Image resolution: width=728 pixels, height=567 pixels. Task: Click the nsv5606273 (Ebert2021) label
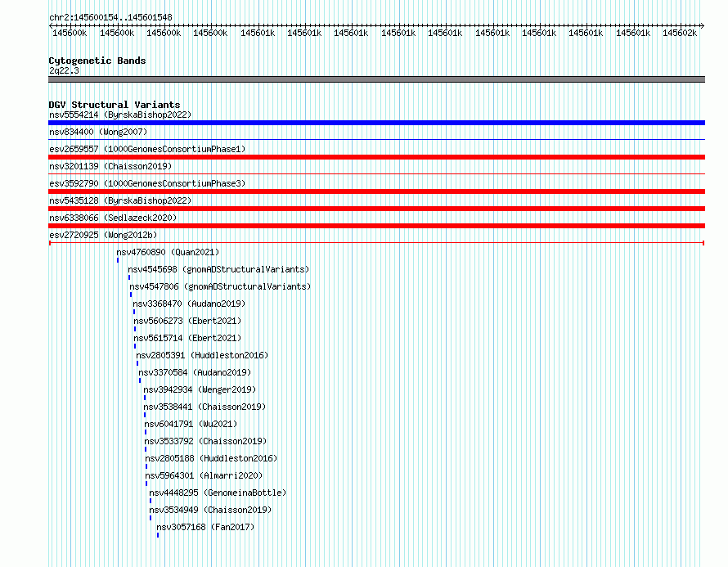(187, 321)
